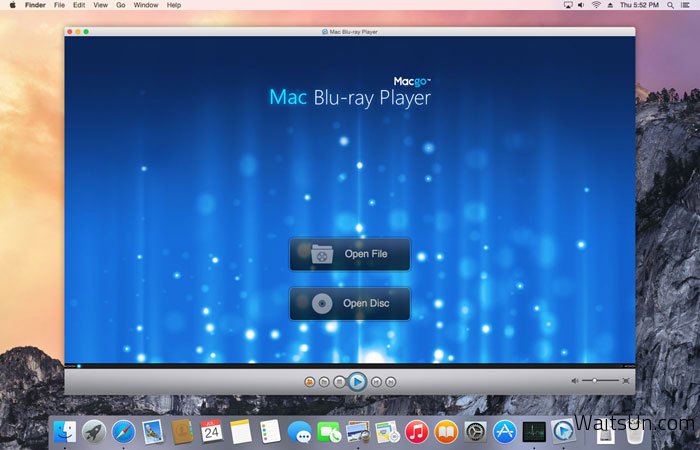
Task: Open the File menu
Action: click(x=59, y=5)
